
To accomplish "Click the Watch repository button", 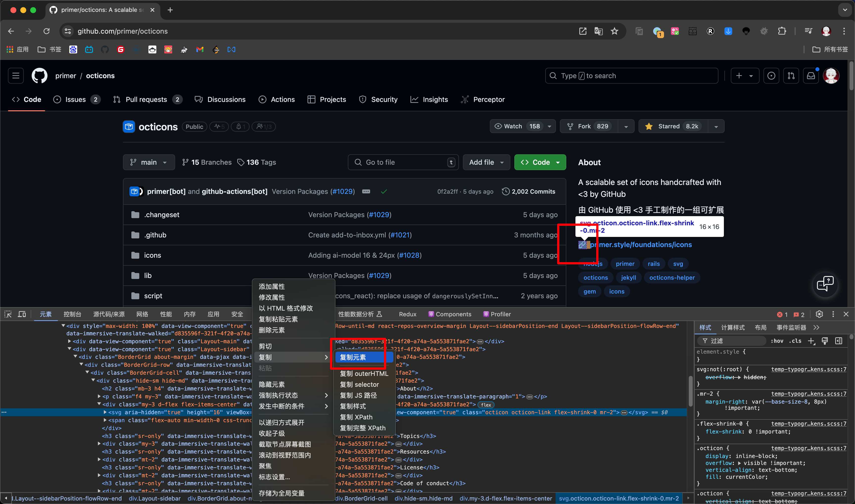I will [513, 126].
